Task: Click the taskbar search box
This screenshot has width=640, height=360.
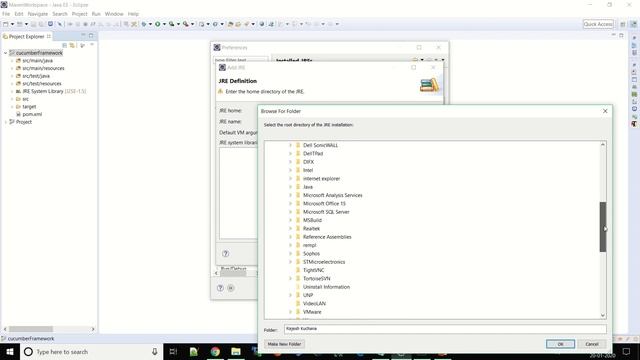Action: click(x=91, y=351)
